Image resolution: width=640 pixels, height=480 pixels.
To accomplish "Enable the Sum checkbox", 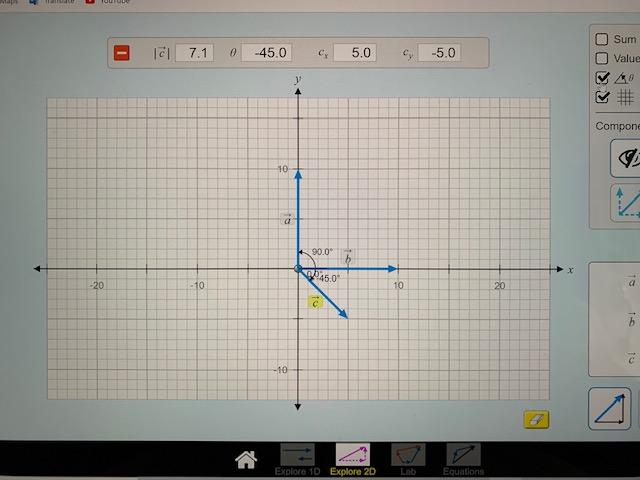I will [x=602, y=39].
